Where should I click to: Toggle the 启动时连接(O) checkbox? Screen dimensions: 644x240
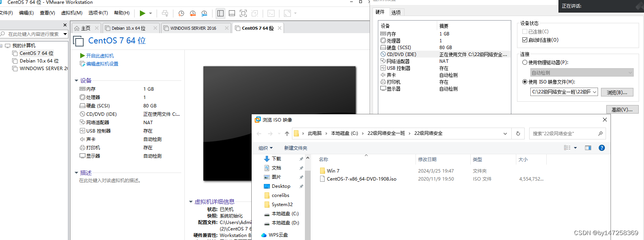525,40
